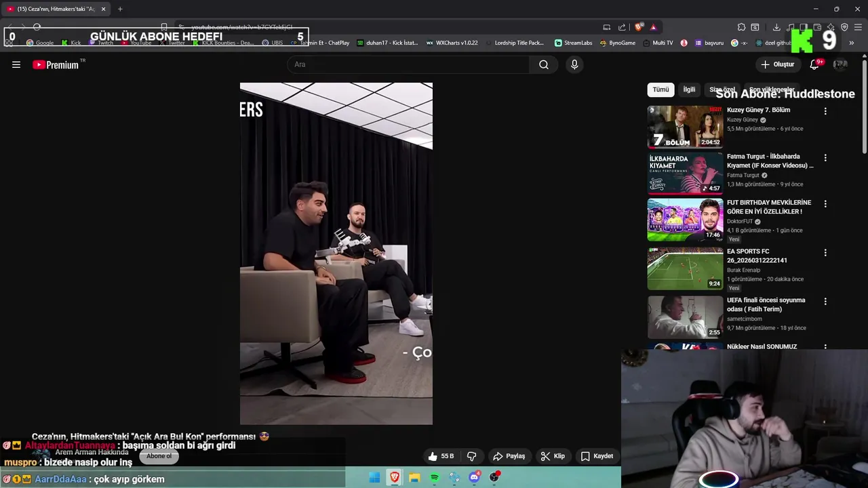
Task: Click the DoktorFUT channel name
Action: pos(740,222)
